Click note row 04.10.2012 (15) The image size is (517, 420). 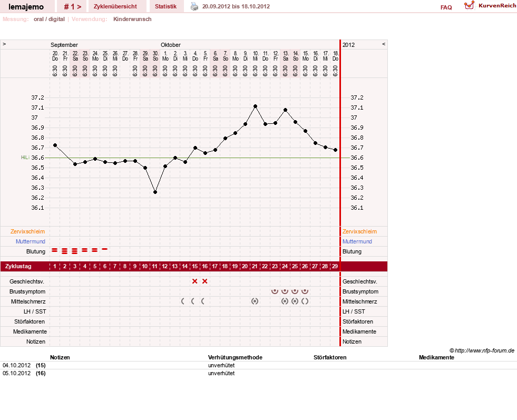point(258,365)
